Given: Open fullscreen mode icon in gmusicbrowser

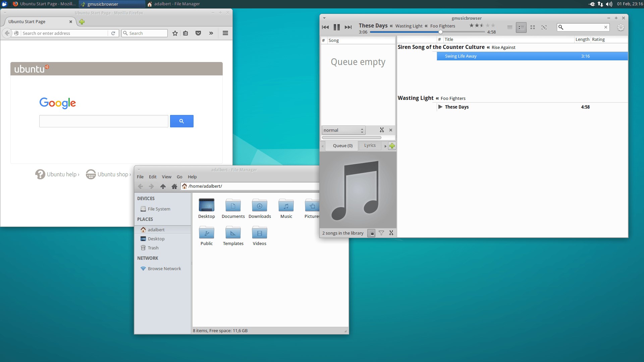Looking at the screenshot, I should pos(544,27).
